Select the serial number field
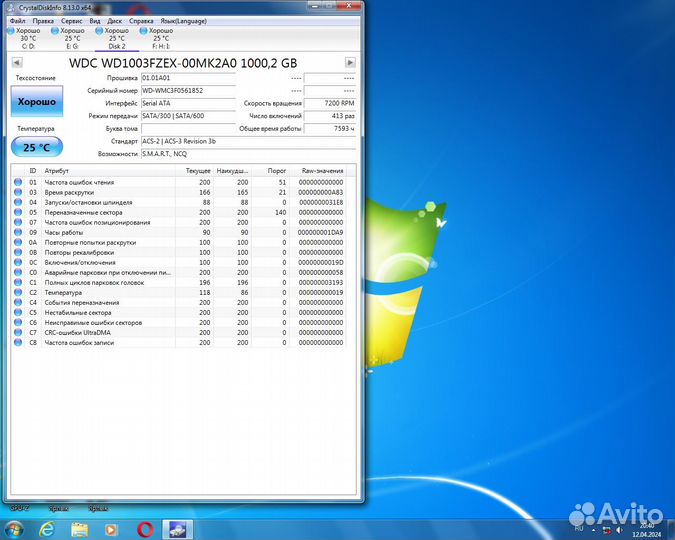Viewport: 675px width, 540px height. coord(188,90)
